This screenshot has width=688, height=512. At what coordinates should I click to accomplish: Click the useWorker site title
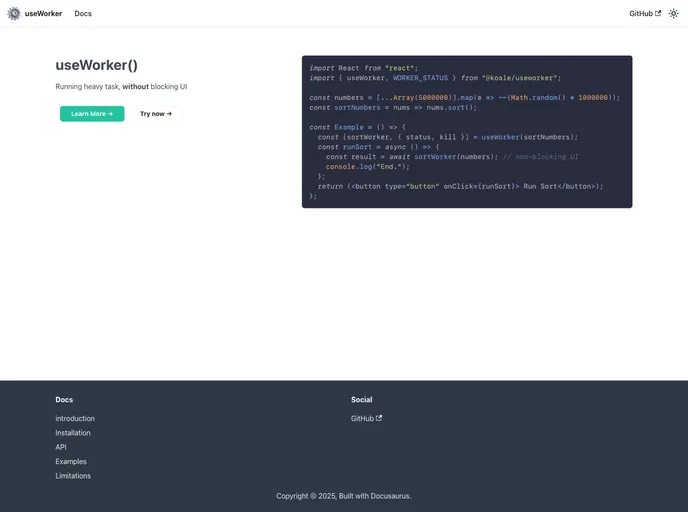[43, 14]
